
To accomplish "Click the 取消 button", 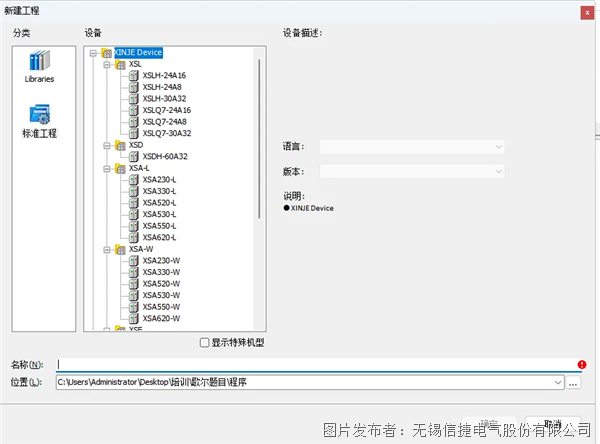I will pos(553,424).
